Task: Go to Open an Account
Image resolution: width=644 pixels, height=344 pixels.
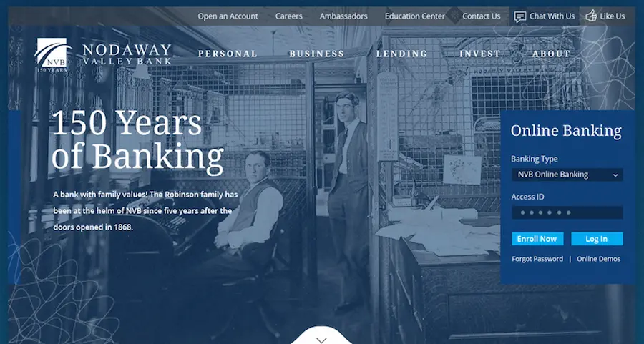Action: pyautogui.click(x=228, y=16)
